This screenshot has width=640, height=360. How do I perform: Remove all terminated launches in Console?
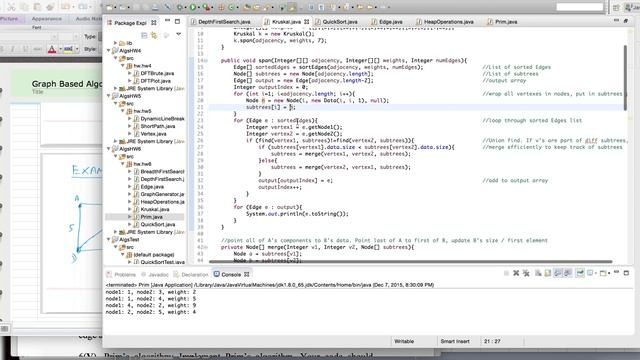pos(526,273)
